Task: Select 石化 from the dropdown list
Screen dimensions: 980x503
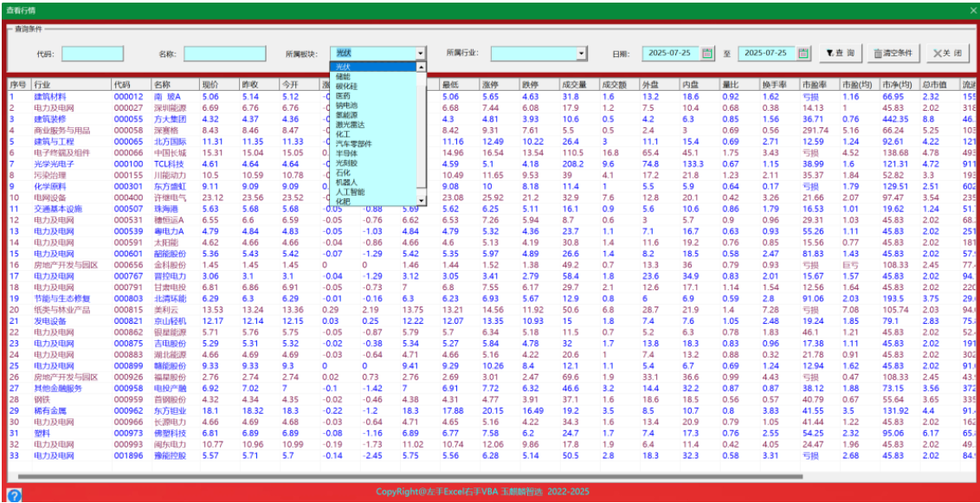Action: click(374, 172)
